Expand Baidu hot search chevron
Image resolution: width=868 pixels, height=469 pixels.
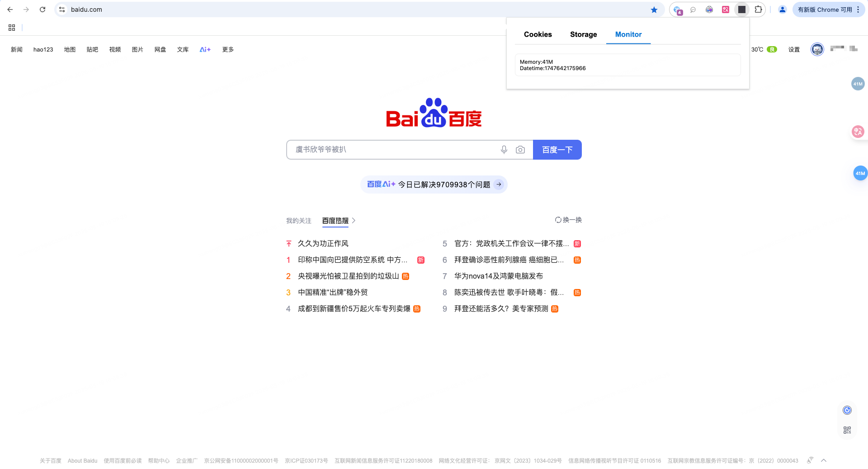pos(354,221)
